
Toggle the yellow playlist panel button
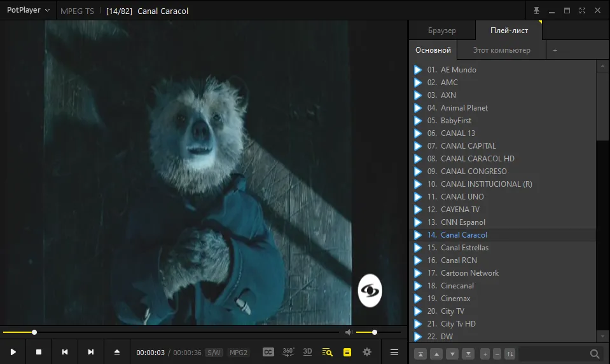pos(347,352)
